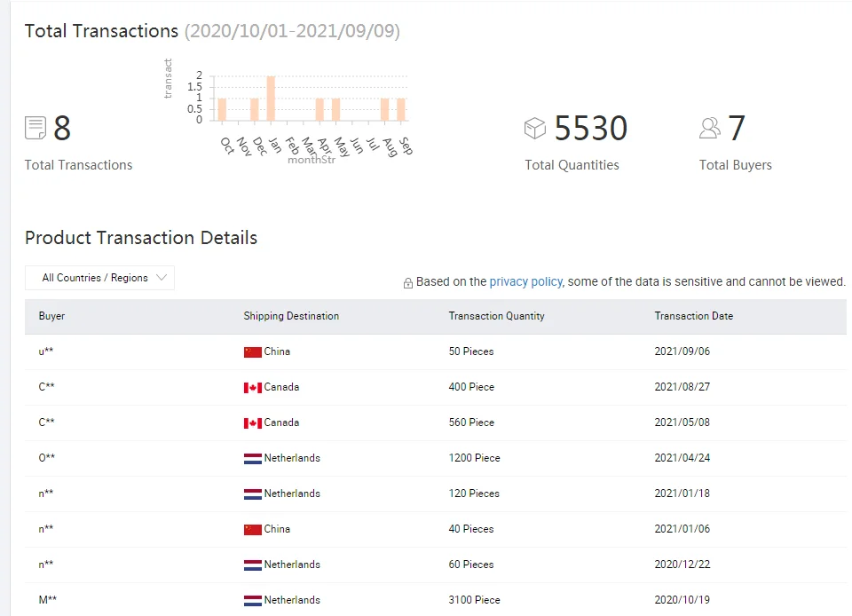Click the October bar in the chart
The image size is (852, 616).
pyautogui.click(x=222, y=109)
